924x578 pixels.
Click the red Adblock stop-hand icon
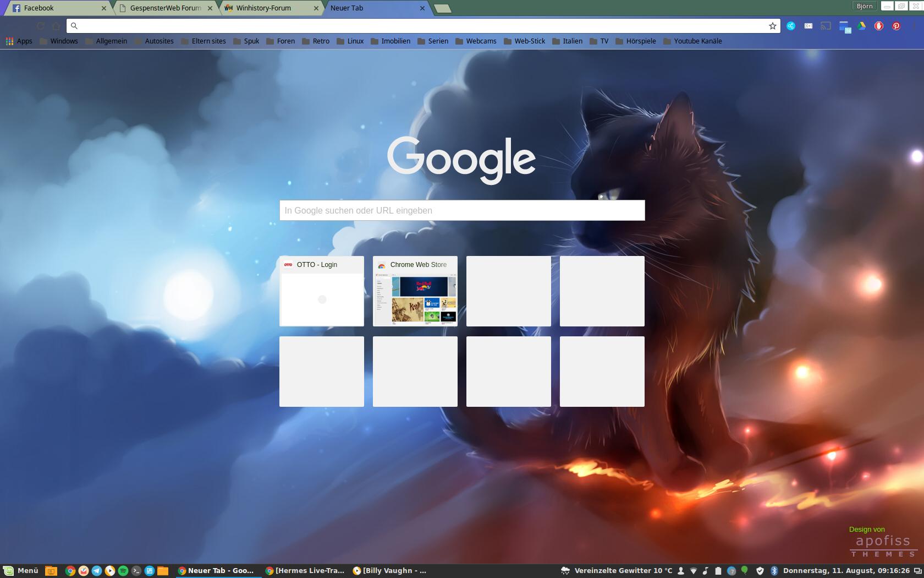point(879,26)
